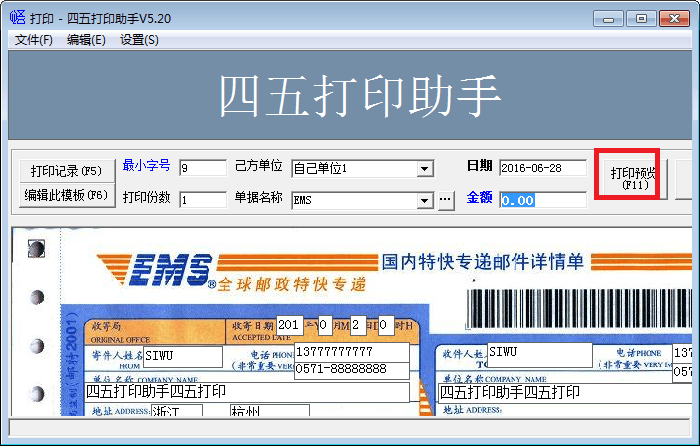Click the day field showing 2

tap(358, 325)
